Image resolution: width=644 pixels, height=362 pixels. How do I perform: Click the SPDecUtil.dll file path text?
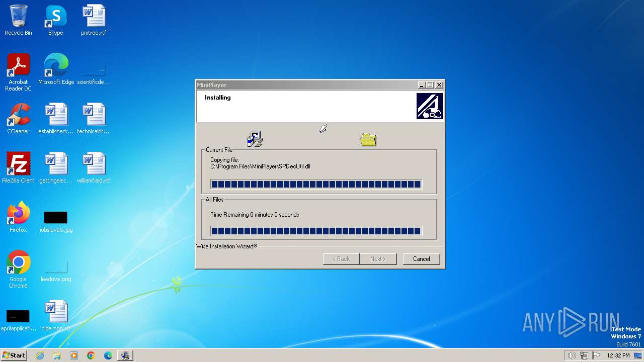tap(260, 166)
